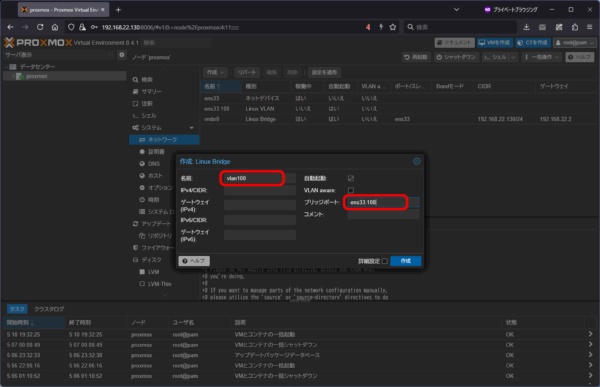This screenshot has width=600, height=387.
Task: Click ブリッジポート field with ens33.100
Action: pos(383,202)
